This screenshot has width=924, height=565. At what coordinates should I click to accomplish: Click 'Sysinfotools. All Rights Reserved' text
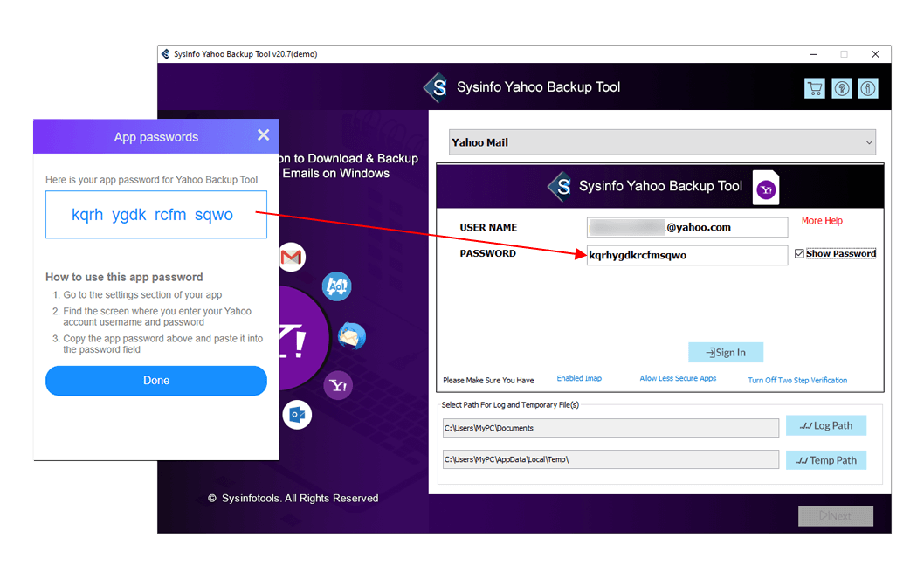click(300, 499)
